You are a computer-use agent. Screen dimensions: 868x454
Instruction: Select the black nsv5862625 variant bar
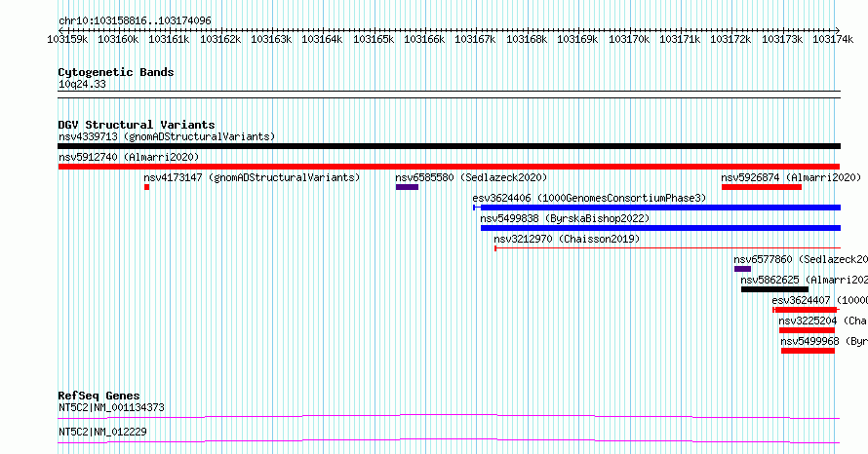point(775,289)
